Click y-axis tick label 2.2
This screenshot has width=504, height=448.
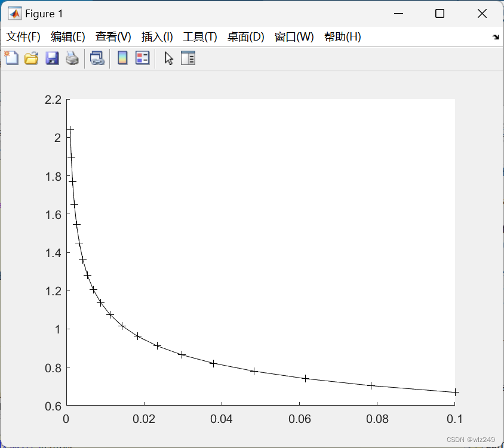(x=53, y=100)
